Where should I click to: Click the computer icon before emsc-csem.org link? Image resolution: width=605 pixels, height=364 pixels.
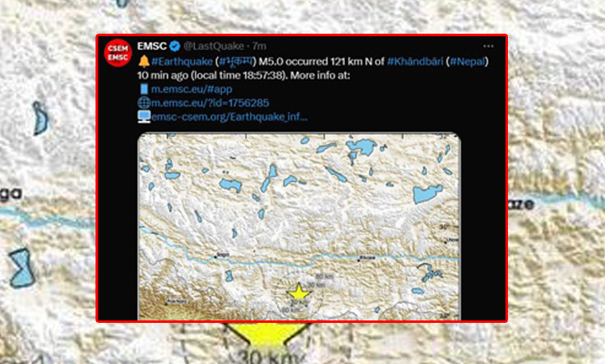(144, 117)
